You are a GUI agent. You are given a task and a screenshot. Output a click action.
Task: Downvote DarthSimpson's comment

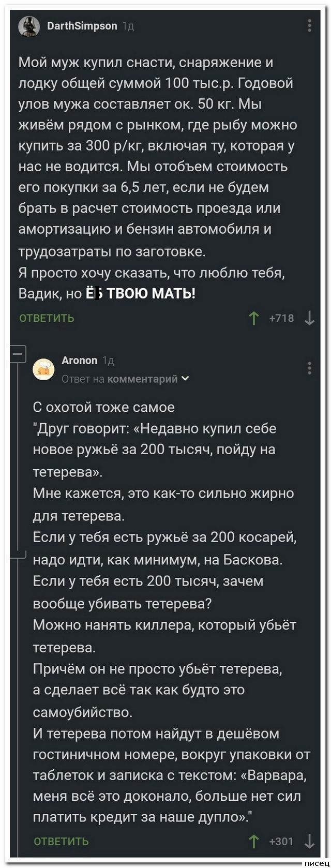click(309, 318)
